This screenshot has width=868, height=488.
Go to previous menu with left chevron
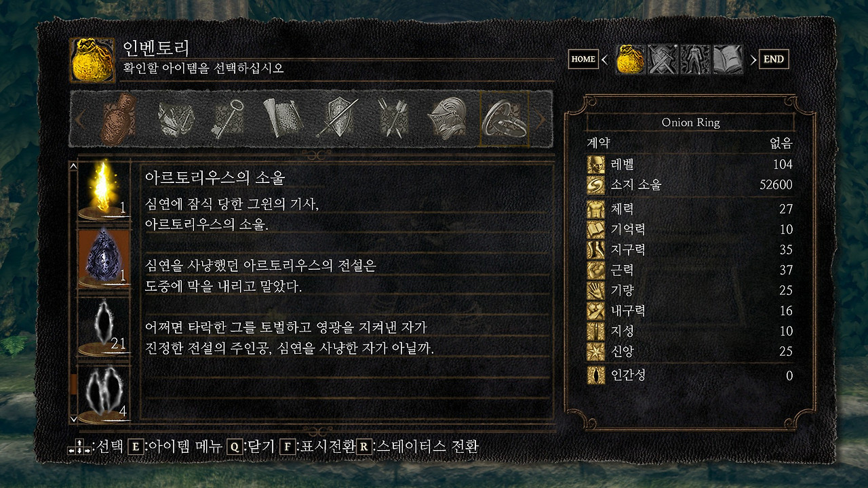coord(604,60)
